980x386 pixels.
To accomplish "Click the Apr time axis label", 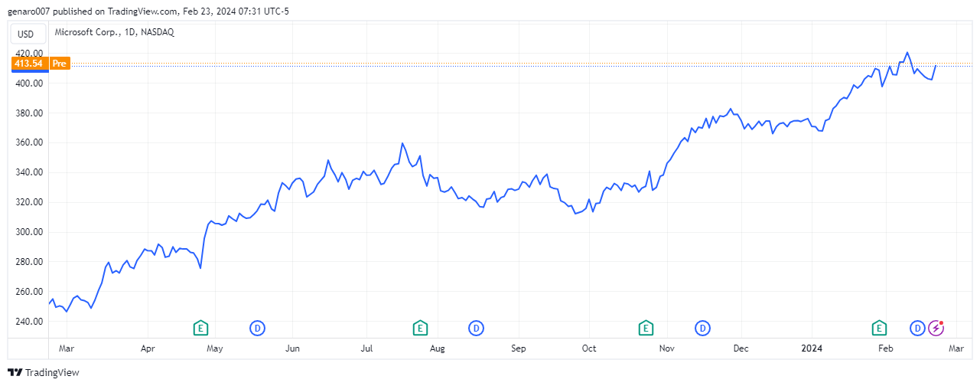I will (148, 349).
